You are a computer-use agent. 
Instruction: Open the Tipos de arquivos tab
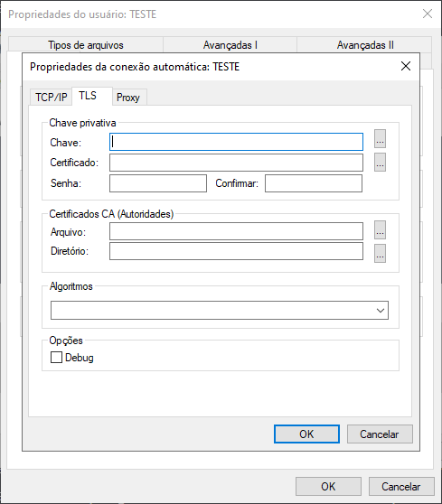pos(86,45)
